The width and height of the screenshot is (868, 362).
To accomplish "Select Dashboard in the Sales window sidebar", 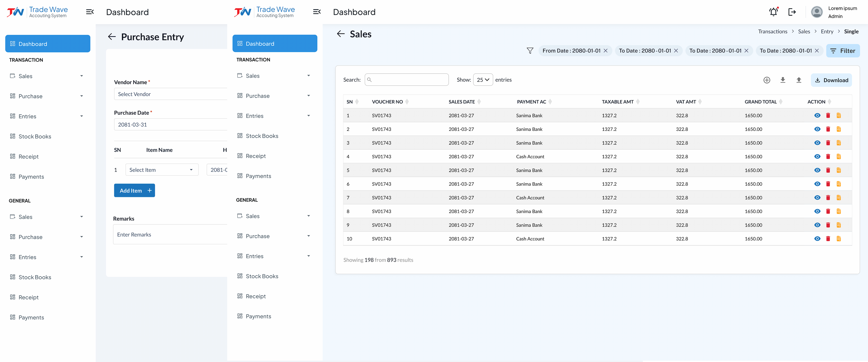I will click(275, 43).
